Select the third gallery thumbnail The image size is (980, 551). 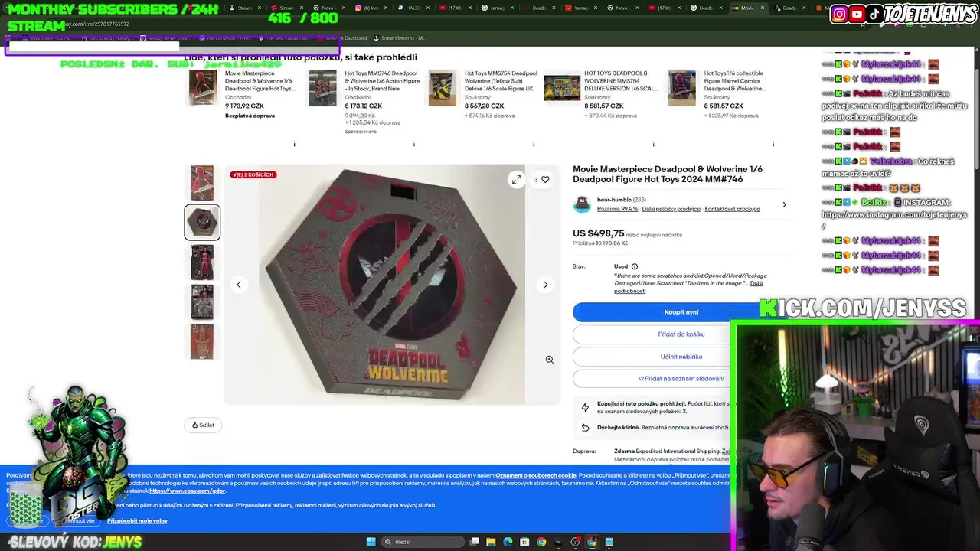tap(202, 262)
